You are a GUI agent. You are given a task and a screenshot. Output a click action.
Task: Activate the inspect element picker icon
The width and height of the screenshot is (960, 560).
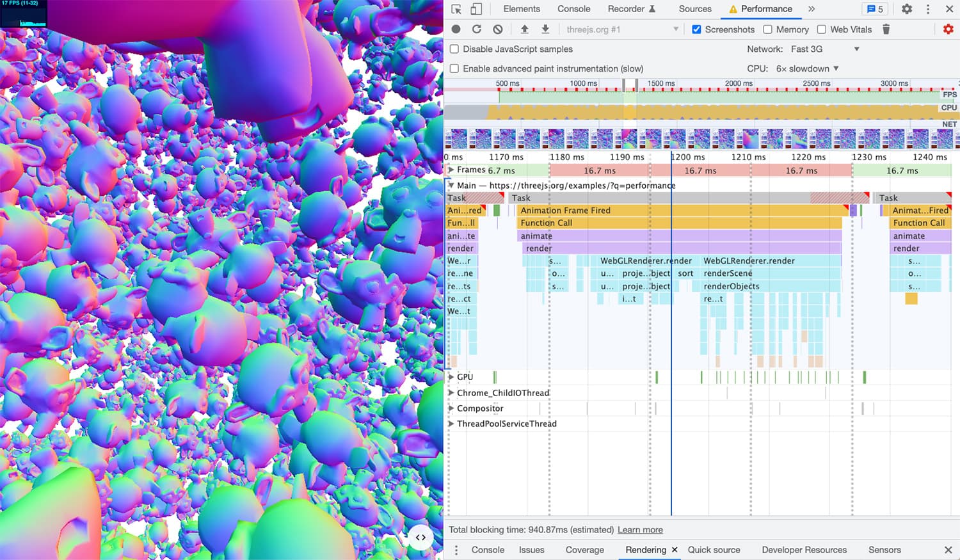[x=456, y=9]
